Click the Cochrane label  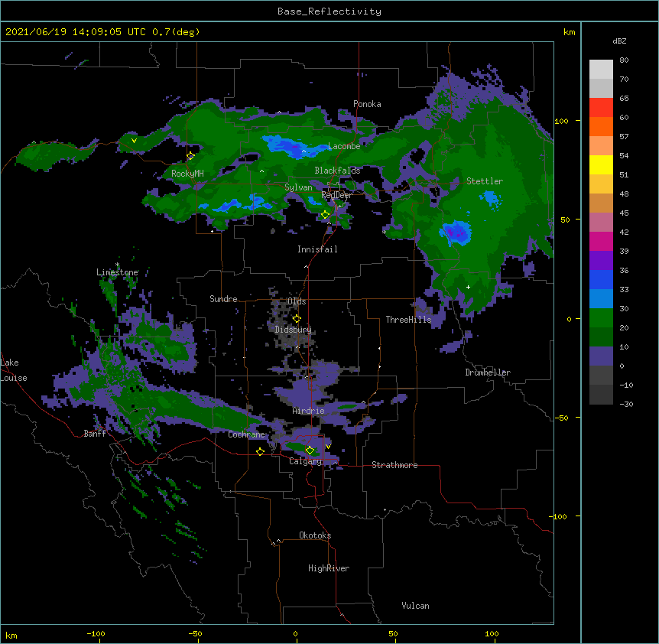pyautogui.click(x=246, y=434)
